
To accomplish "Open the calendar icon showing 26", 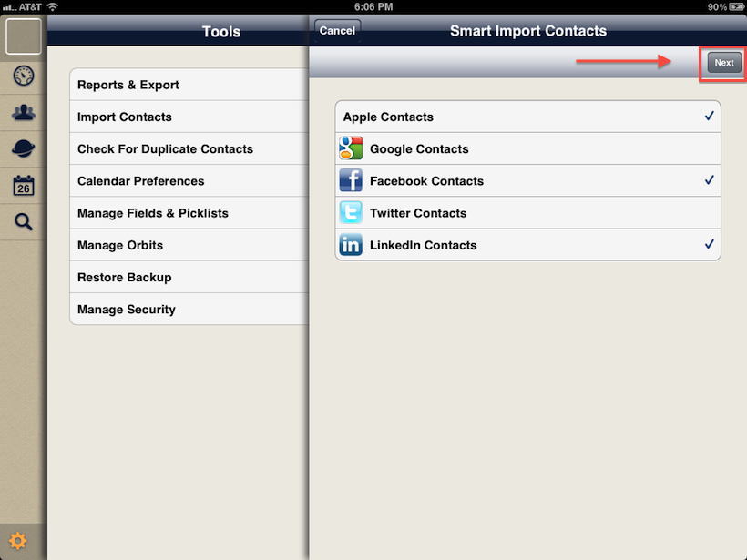I will click(x=24, y=187).
